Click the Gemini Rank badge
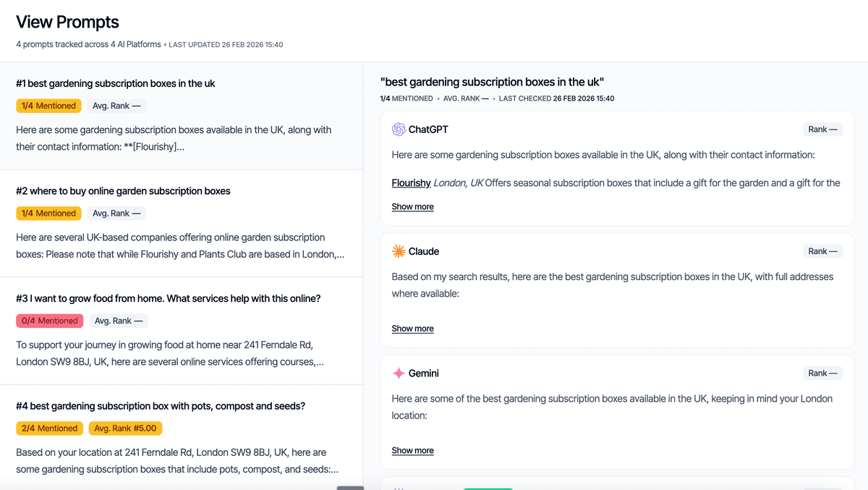 point(822,373)
